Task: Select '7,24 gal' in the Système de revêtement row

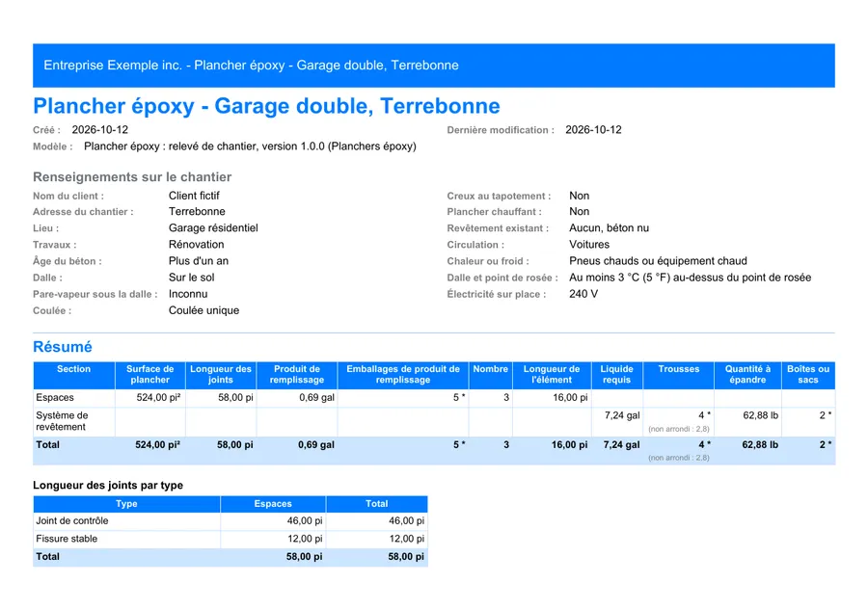Action: coord(622,415)
